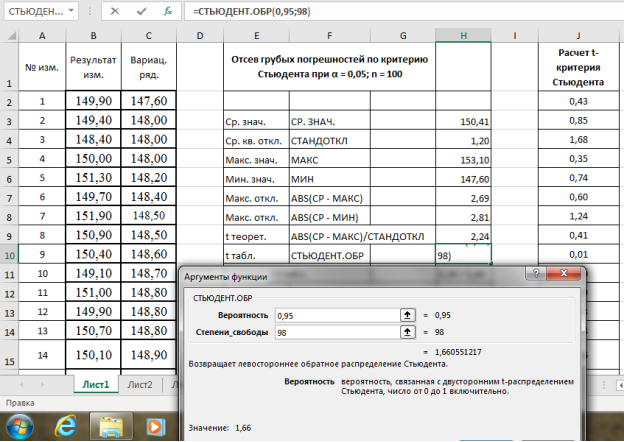Select row 10 header
The image size is (624, 442).
coord(9,255)
